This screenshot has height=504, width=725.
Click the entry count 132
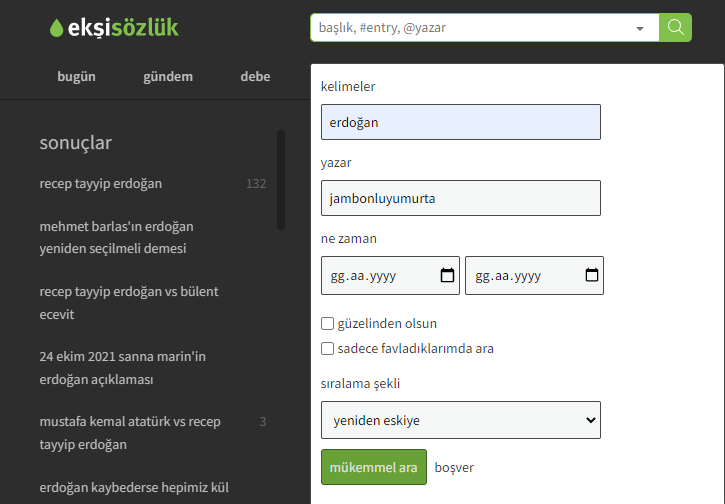point(256,184)
